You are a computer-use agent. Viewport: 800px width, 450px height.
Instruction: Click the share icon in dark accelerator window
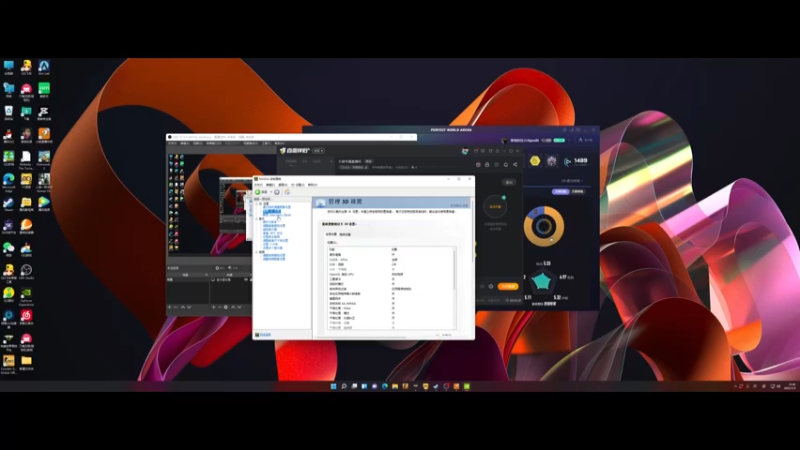click(x=515, y=165)
